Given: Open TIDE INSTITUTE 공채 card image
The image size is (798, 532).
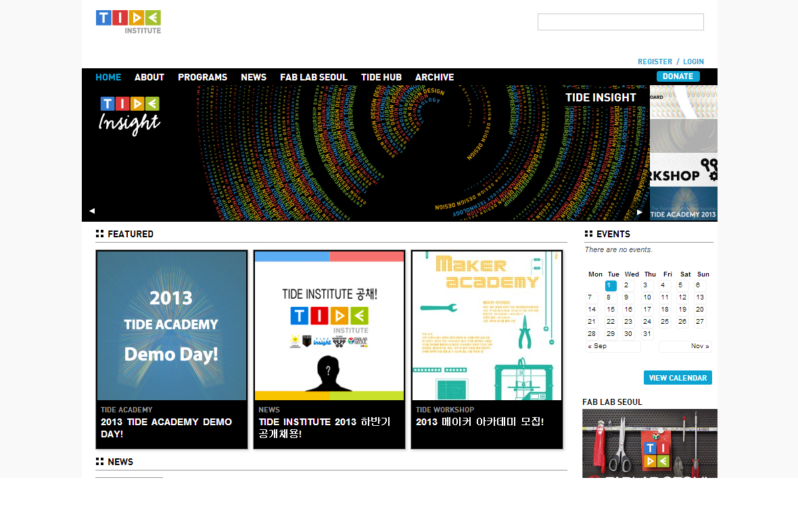Looking at the screenshot, I should coord(329,326).
